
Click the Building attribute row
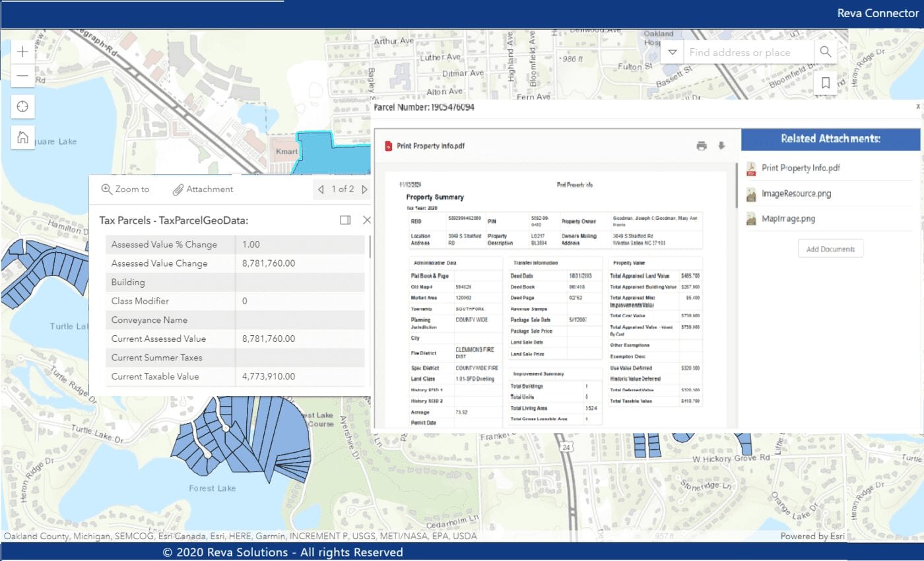(235, 282)
